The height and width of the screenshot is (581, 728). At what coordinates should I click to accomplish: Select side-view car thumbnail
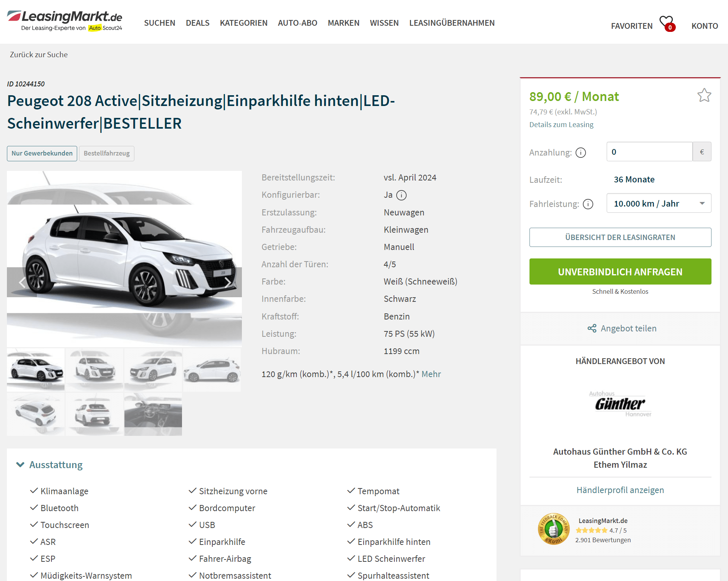[x=212, y=369]
